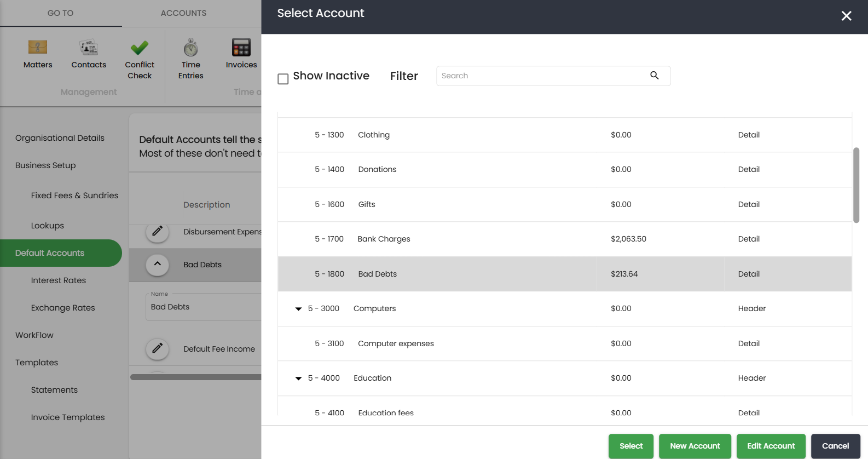Click the horizontal scrollbar under Default Accounts
868x459 pixels.
pos(196,377)
